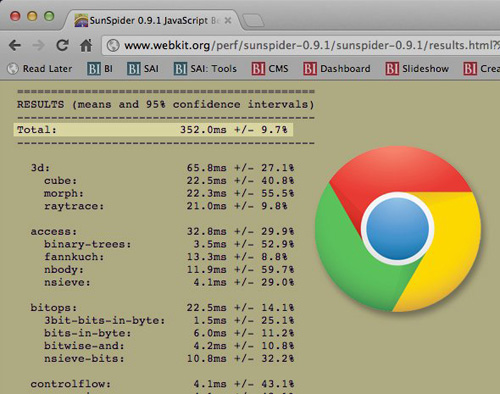Click the Total 352.0ms result row
Screen dimensions: 500x394
click(x=153, y=130)
